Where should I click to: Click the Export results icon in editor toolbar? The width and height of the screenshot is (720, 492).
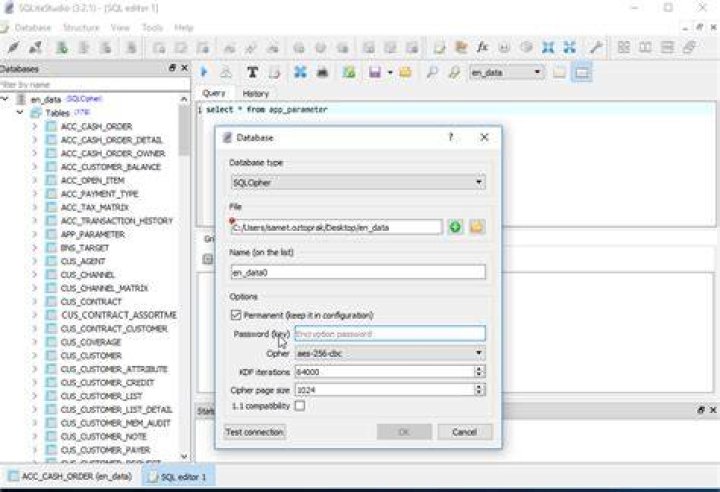point(349,72)
